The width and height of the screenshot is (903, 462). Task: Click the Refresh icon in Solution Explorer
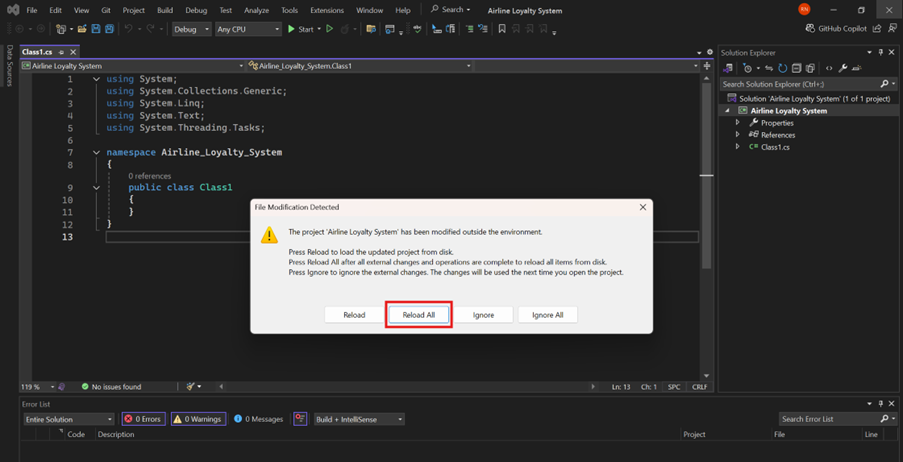pyautogui.click(x=782, y=68)
